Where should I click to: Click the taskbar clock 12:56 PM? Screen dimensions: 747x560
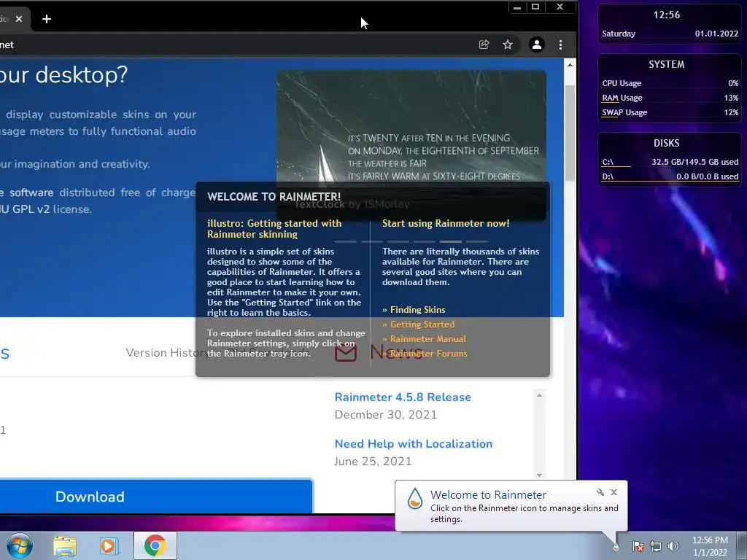(710, 546)
